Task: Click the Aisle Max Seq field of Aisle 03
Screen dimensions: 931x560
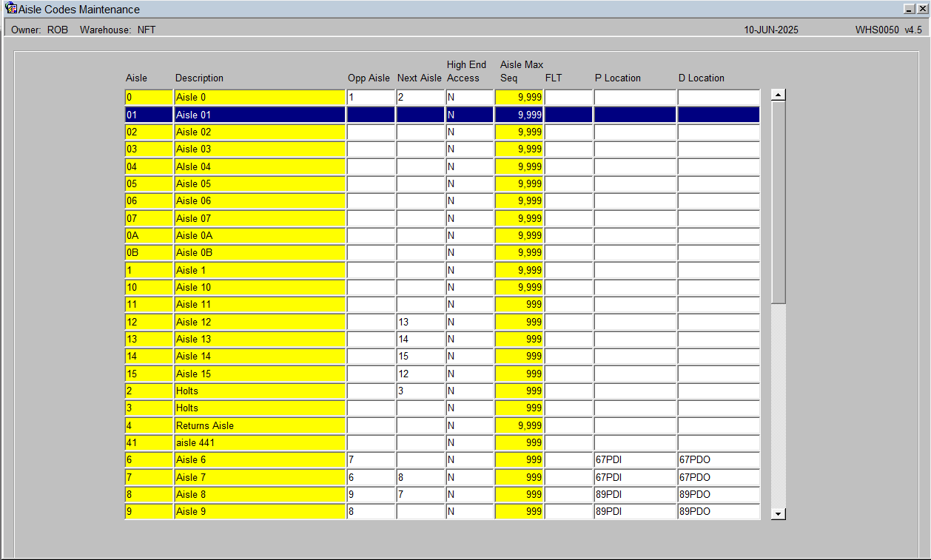Action: [519, 149]
